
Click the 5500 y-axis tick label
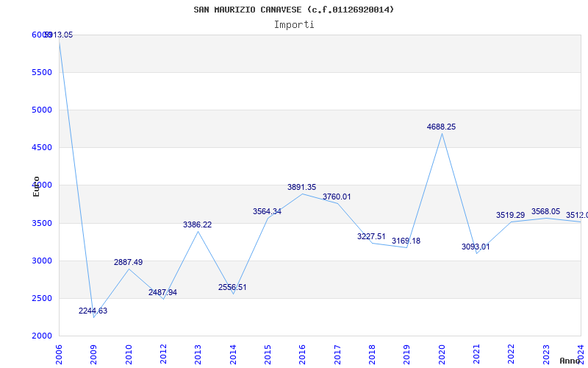coord(42,72)
